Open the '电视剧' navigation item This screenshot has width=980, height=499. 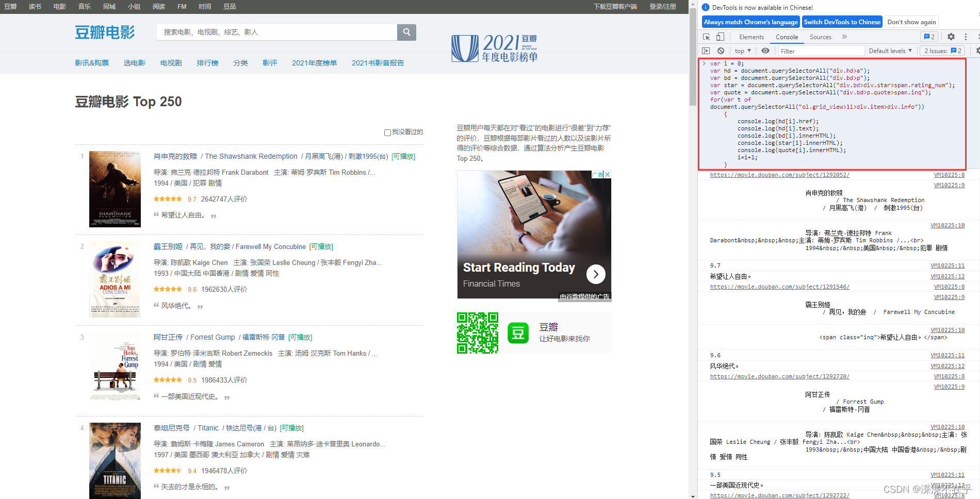(171, 63)
